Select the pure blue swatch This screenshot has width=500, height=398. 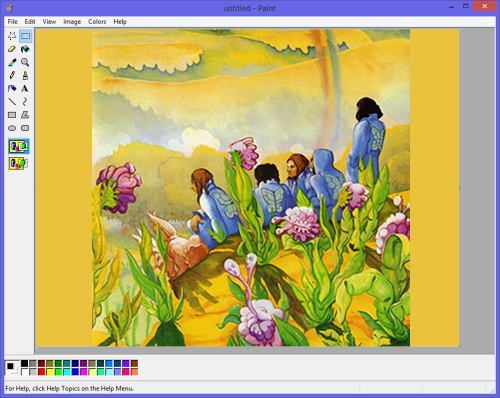[x=75, y=372]
